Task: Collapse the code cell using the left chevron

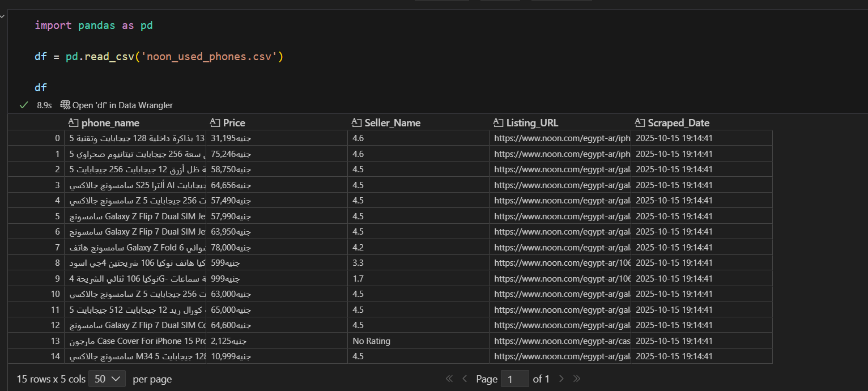Action: coord(2,16)
